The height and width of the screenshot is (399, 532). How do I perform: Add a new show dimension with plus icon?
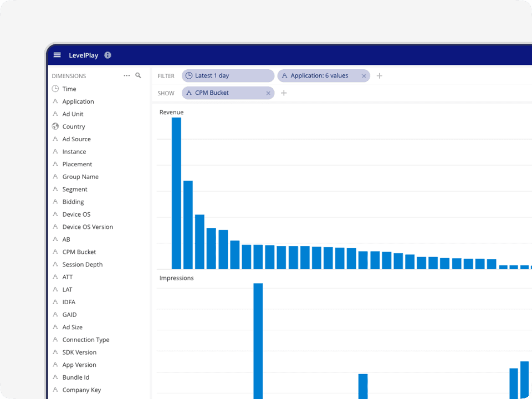click(x=284, y=93)
